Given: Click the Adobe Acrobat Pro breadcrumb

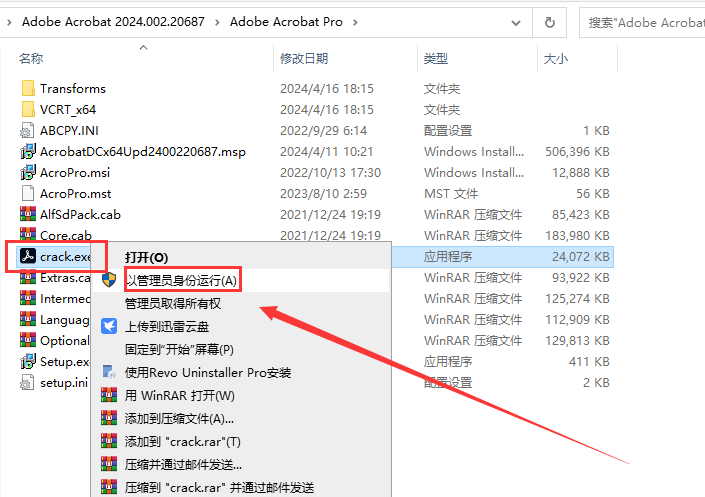Looking at the screenshot, I should tap(286, 22).
